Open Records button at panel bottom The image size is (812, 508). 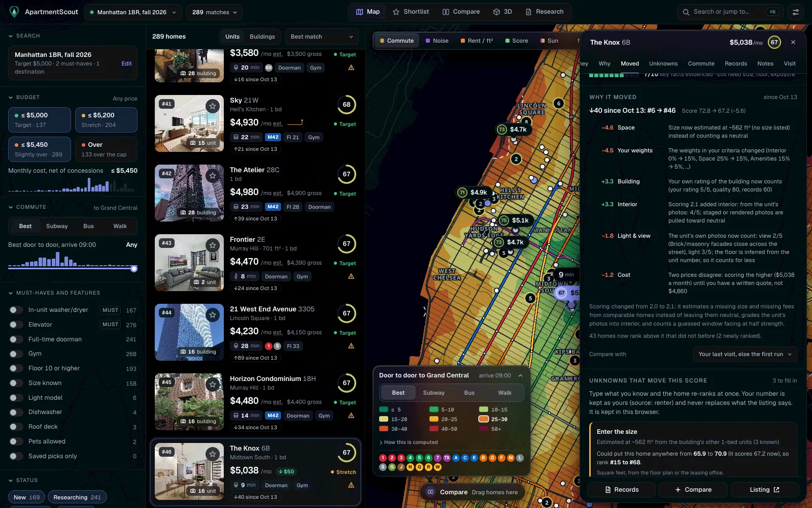622,490
